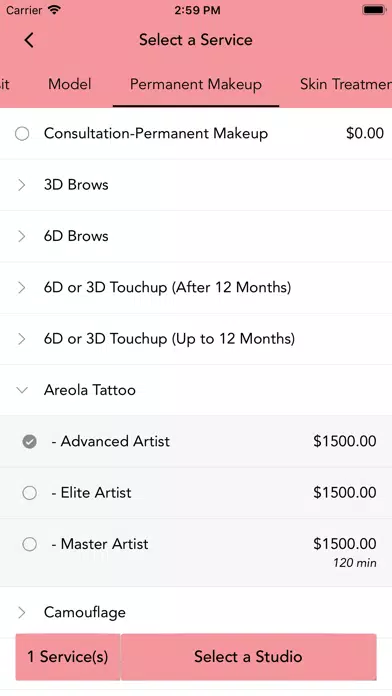This screenshot has width=392, height=696.
Task: Expand 6D or 3D Touchup (After 12 Months)
Action: pyautogui.click(x=196, y=288)
